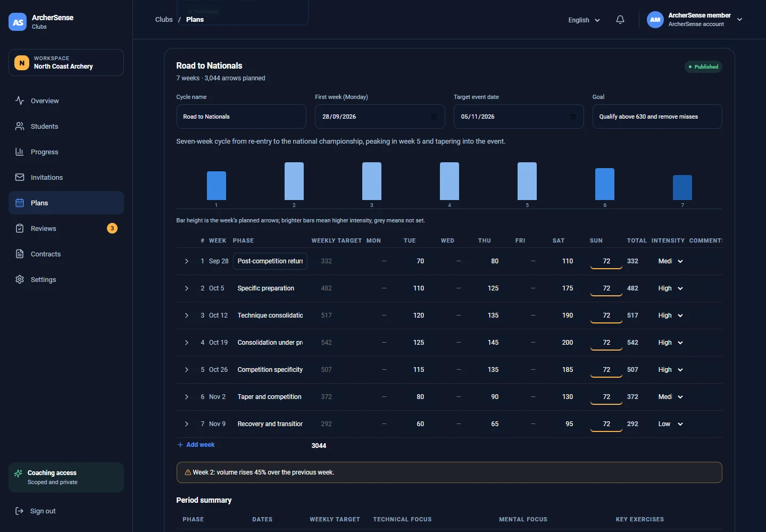Open the Students page
The image size is (766, 532).
pos(66,126)
